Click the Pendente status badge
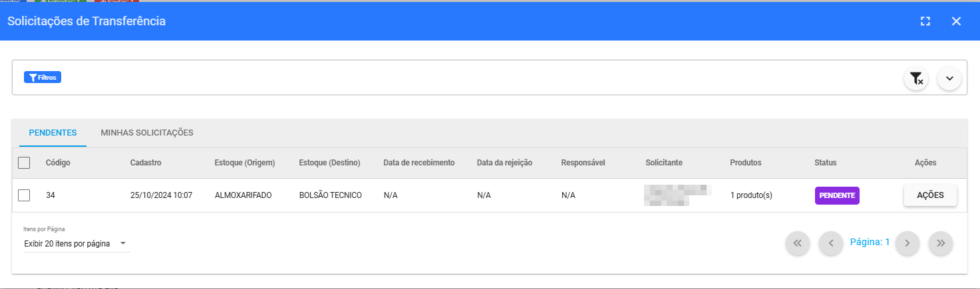 (837, 195)
